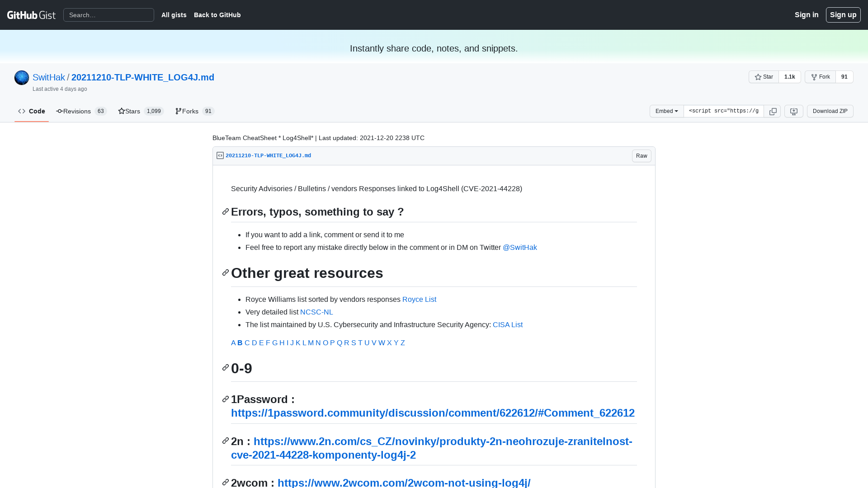Click the save gist to desktop icon

tap(794, 111)
